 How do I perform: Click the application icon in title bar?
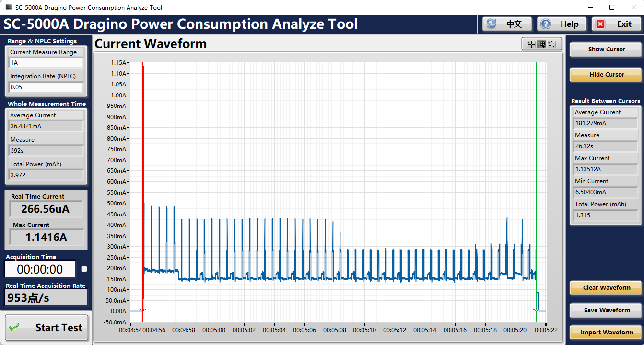click(8, 7)
